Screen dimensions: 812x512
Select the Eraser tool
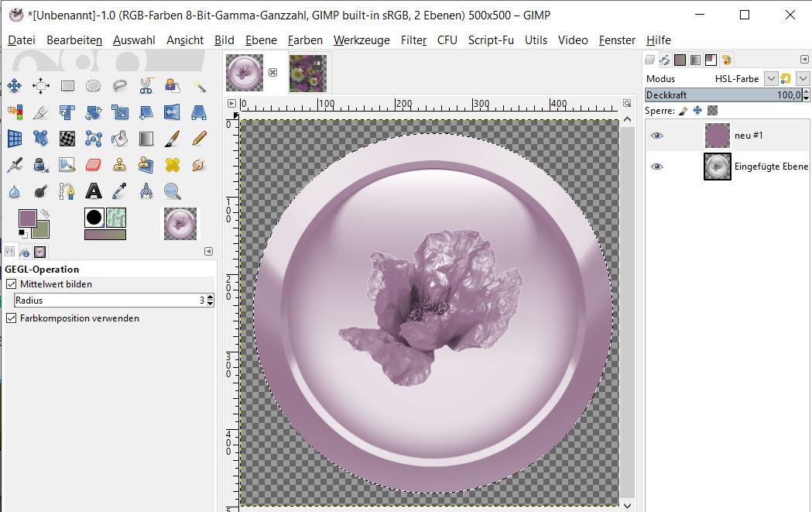[x=94, y=164]
